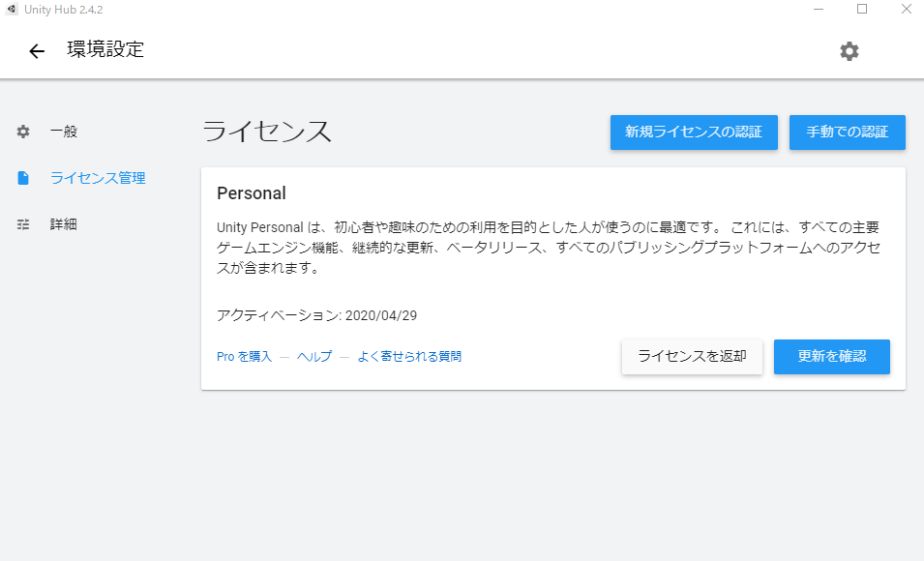Image resolution: width=924 pixels, height=561 pixels.
Task: Open the よく寄せられる質問 link
Action: (409, 357)
